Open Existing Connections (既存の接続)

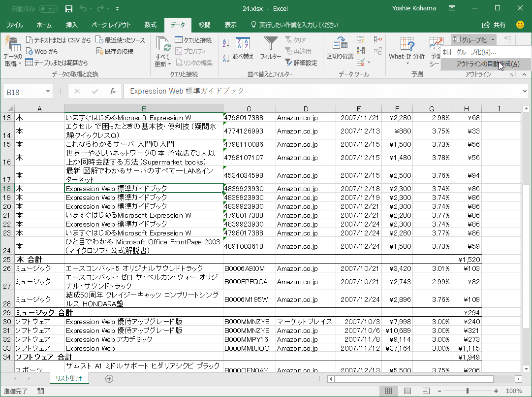[x=115, y=51]
